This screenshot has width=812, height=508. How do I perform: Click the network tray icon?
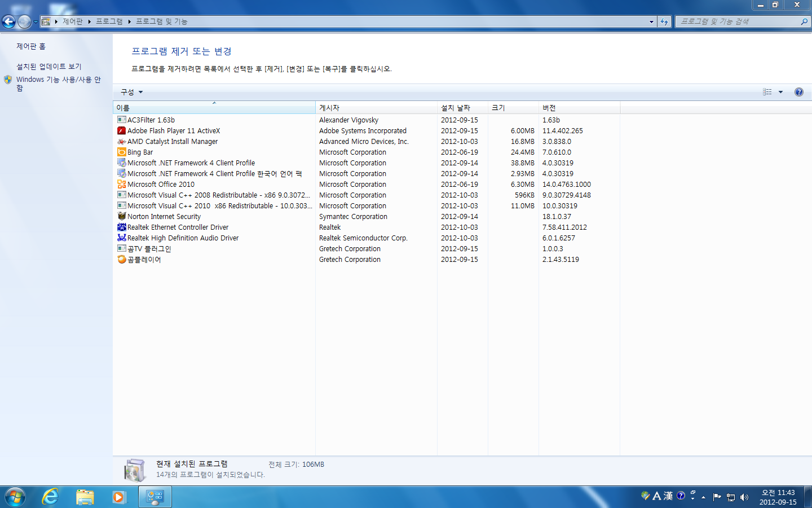coord(731,497)
